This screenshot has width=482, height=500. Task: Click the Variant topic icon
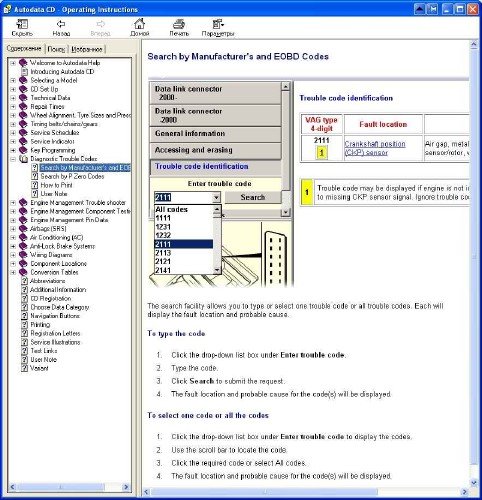point(24,368)
